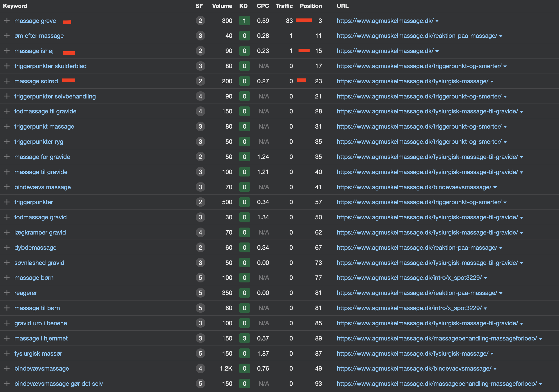Click the SF badge for 'fodmassage til gravide'
The image size is (559, 392).
(200, 111)
